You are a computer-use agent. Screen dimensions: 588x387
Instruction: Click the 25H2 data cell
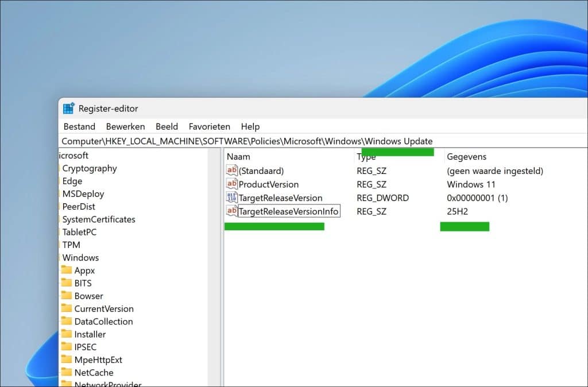point(458,211)
